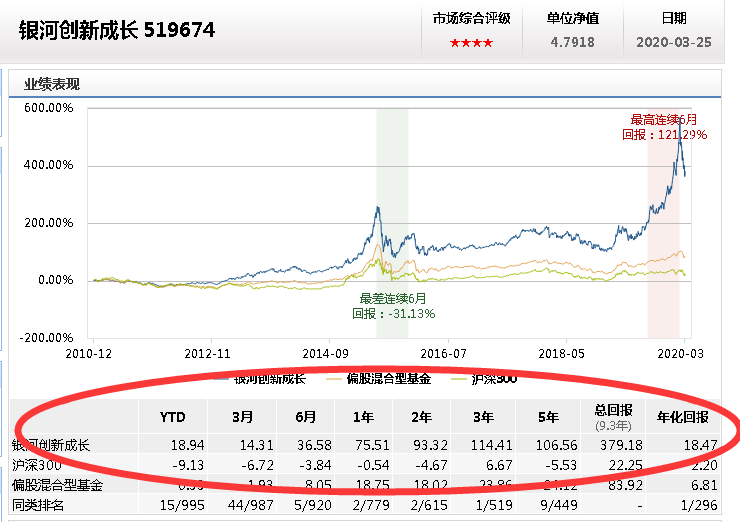Click the 2-year value 93.32
Viewport: 740px width, 522px height.
(430, 445)
